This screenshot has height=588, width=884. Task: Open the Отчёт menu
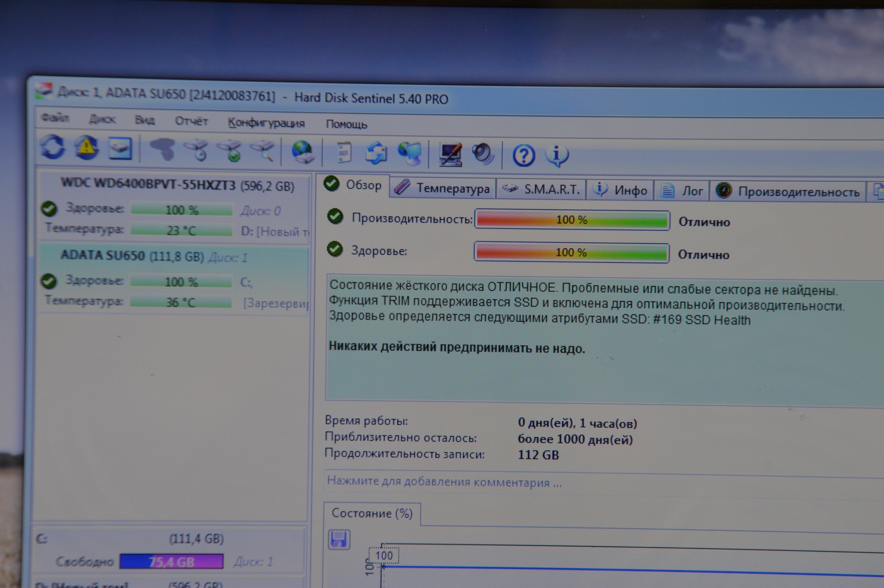[191, 121]
